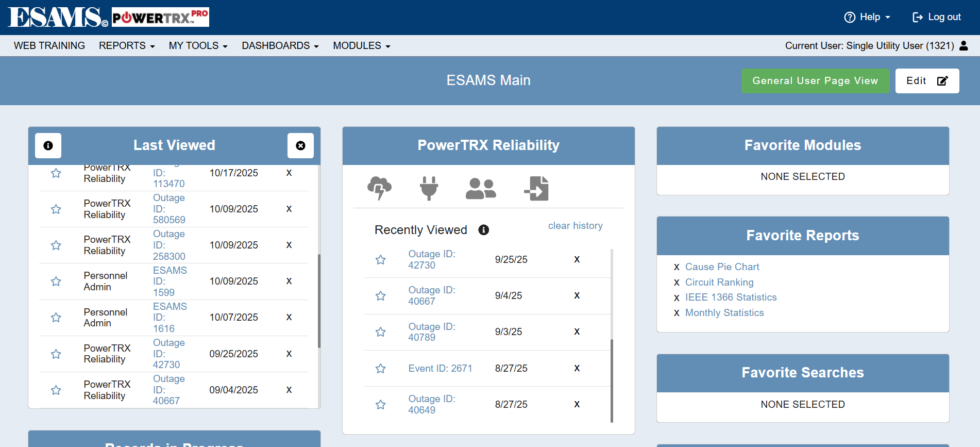980x447 pixels.
Task: Star the 9/25/25 Recently Viewed entry
Action: pos(381,260)
